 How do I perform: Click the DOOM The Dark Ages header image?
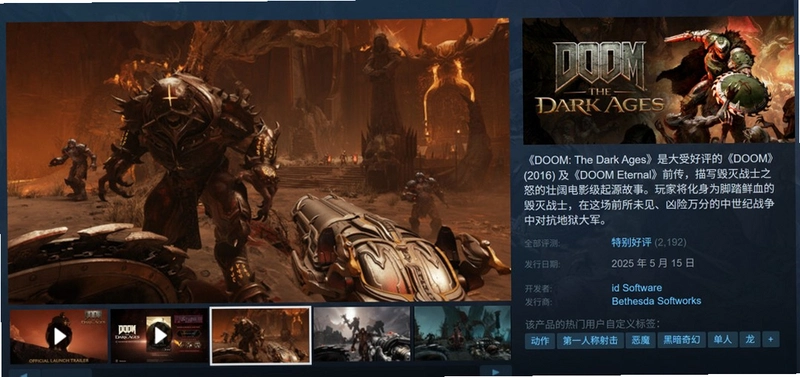click(x=658, y=80)
